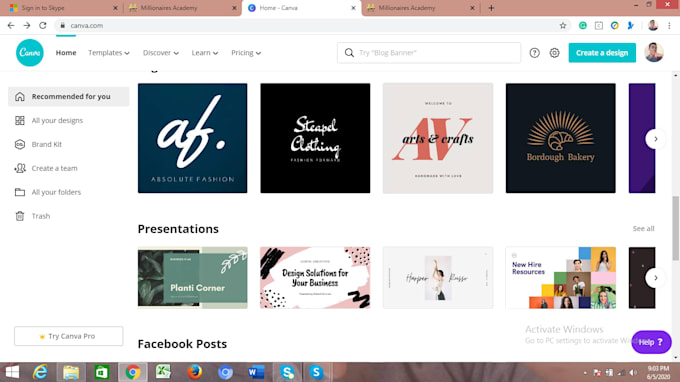Bookmark this page with the star icon

point(563,26)
